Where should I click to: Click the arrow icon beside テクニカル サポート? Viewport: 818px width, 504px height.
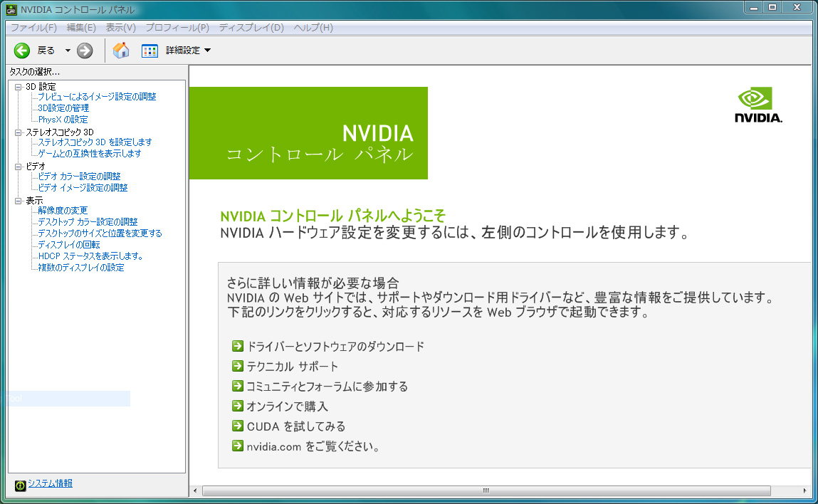point(237,366)
